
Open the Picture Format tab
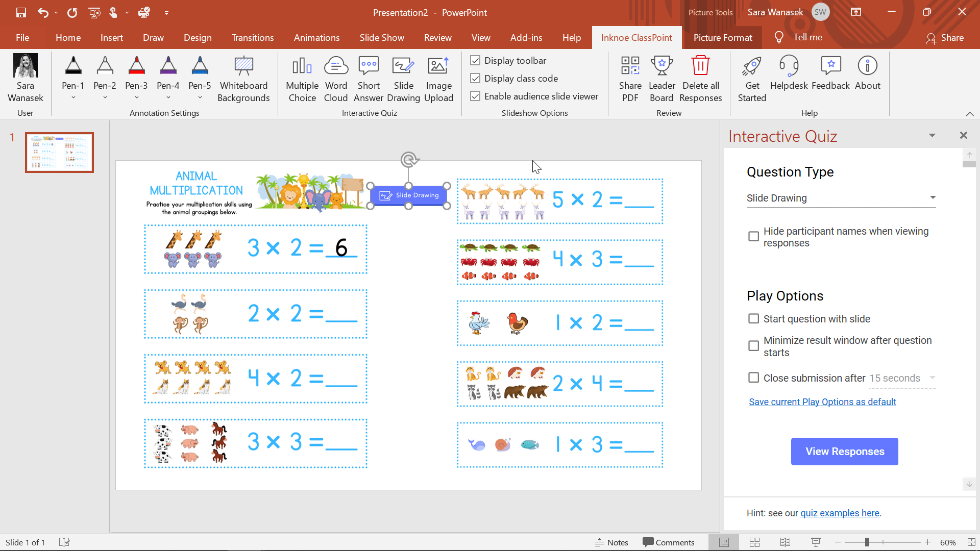click(x=723, y=38)
